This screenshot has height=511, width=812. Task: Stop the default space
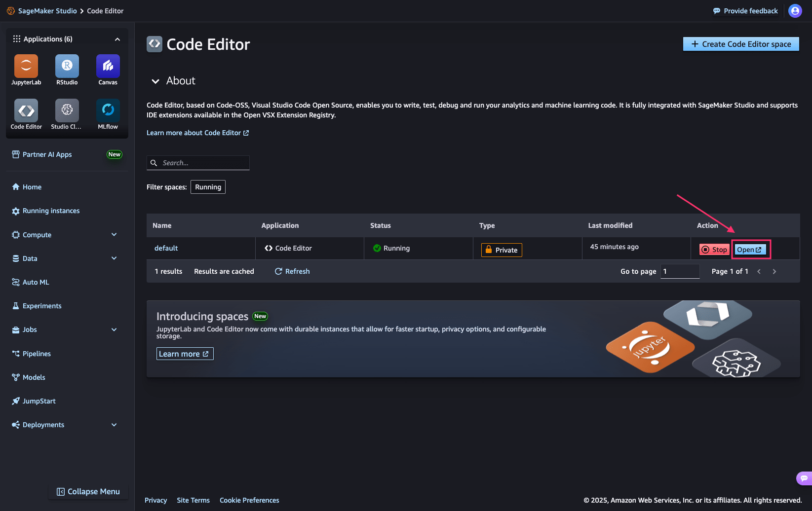pos(714,250)
